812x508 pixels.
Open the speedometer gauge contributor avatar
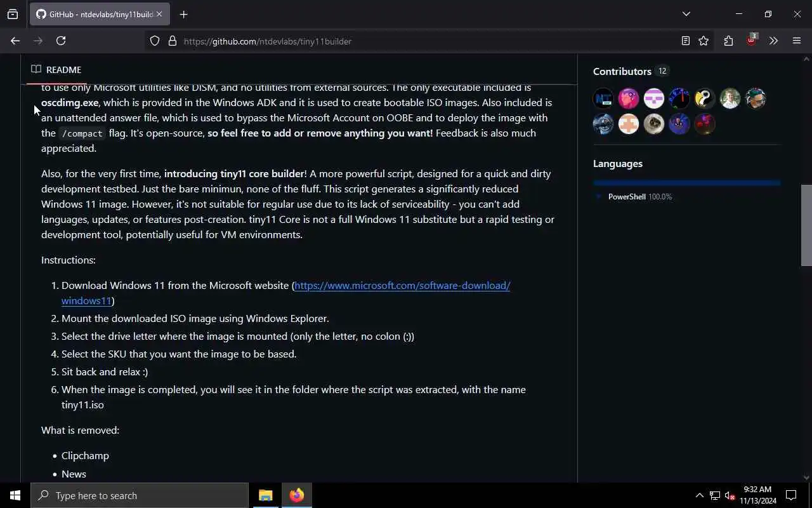pos(679,98)
